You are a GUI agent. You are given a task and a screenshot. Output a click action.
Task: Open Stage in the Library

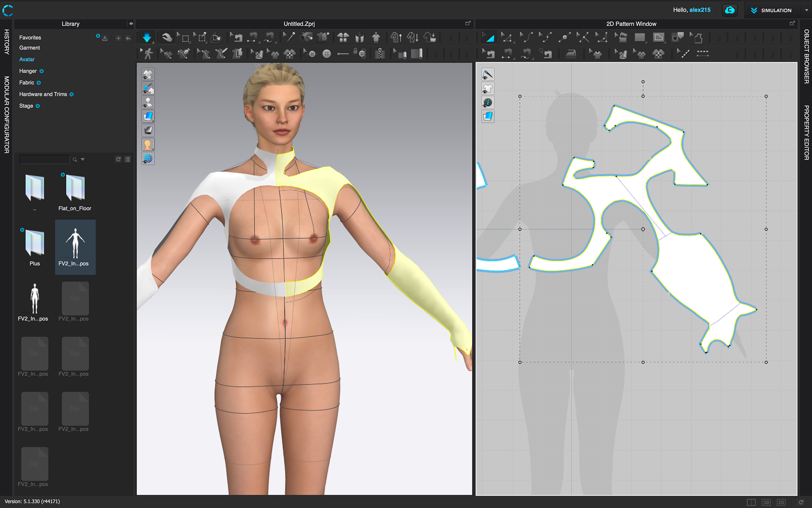pyautogui.click(x=26, y=106)
